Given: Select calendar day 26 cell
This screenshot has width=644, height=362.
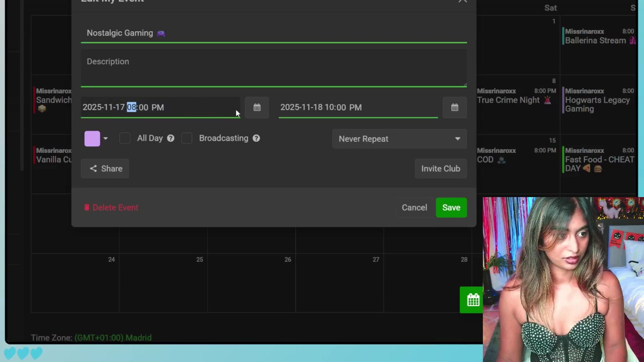Looking at the screenshot, I should pyautogui.click(x=252, y=283).
